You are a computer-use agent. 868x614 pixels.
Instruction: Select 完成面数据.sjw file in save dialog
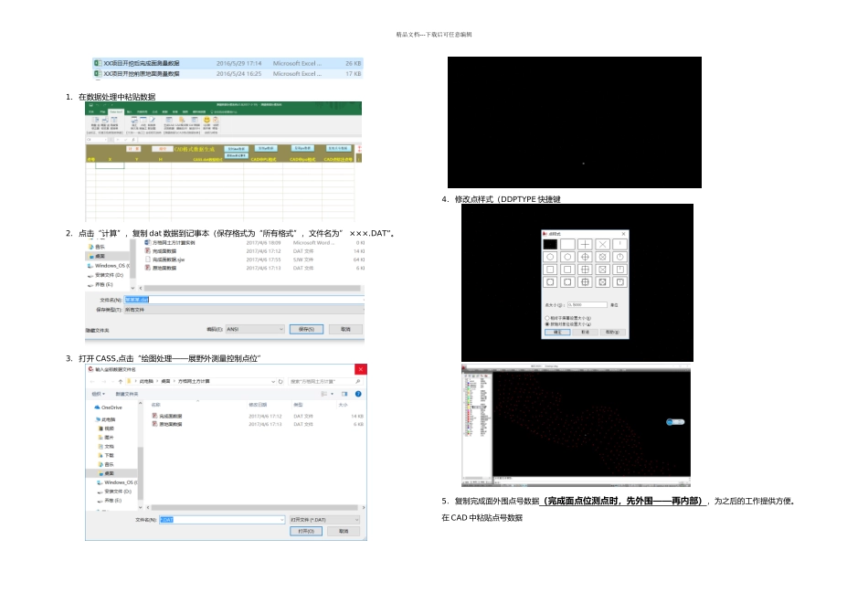[165, 259]
